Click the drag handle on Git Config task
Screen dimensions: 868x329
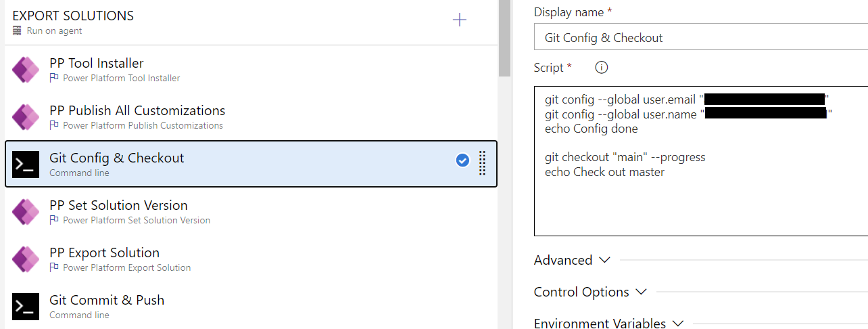click(x=482, y=163)
